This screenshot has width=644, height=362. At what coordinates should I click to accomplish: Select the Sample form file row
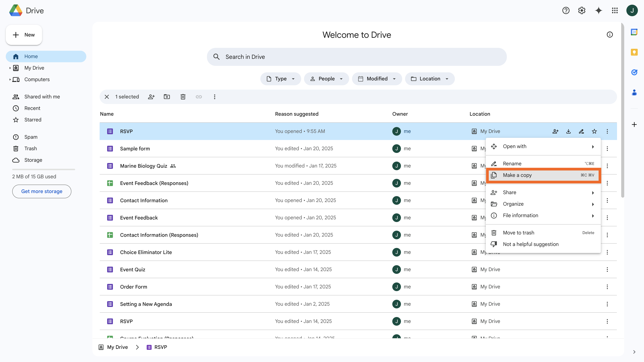[358, 149]
